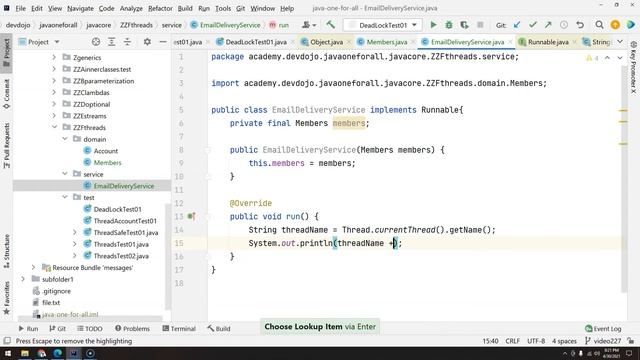Screen dimensions: 640x360
Task: Toggle the Structure side panel
Action: (7, 251)
